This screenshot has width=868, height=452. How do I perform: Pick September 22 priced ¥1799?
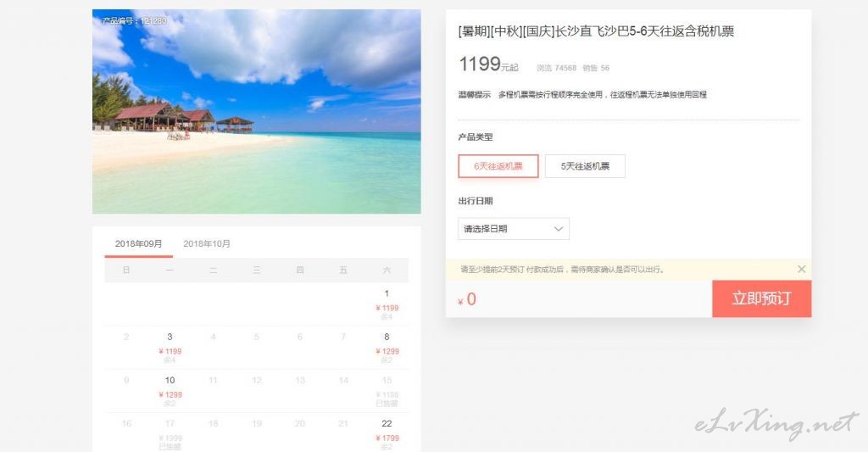pos(387,434)
